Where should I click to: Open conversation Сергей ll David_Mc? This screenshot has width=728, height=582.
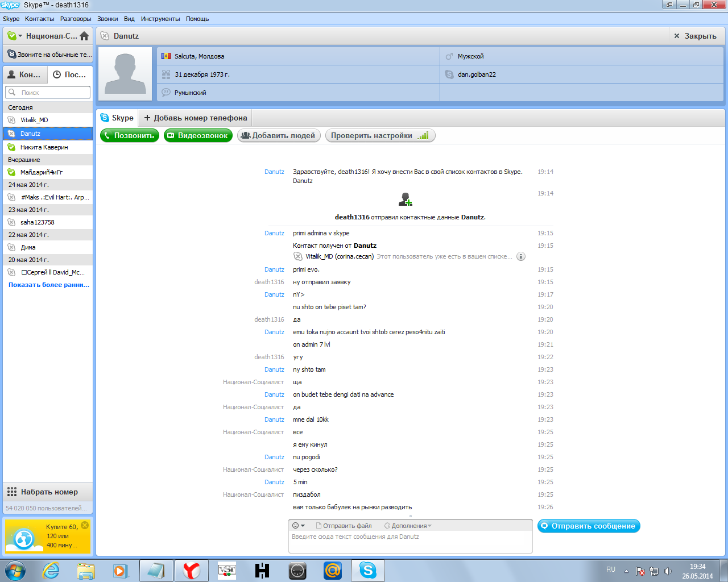click(x=48, y=272)
